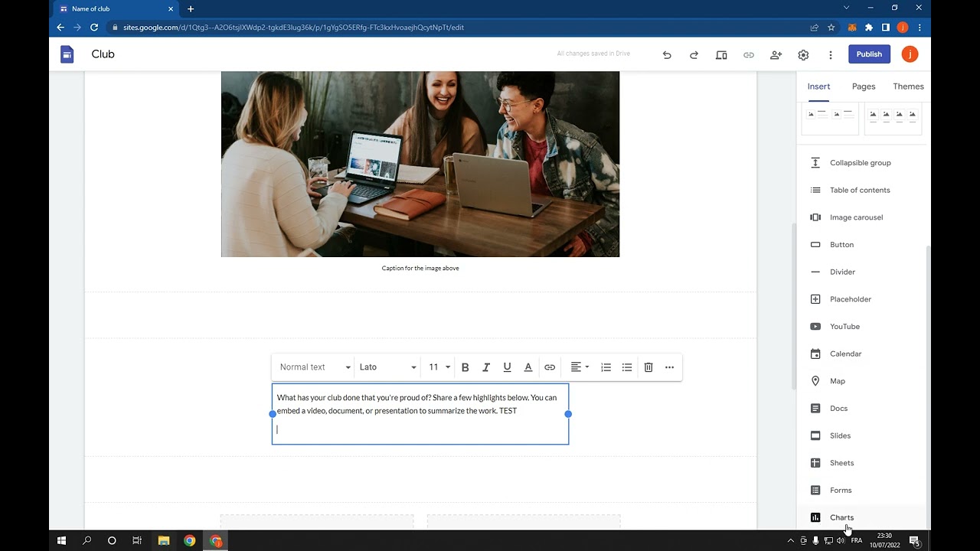Viewport: 980px width, 551px height.
Task: Click the right resize handle of text box
Action: (568, 414)
